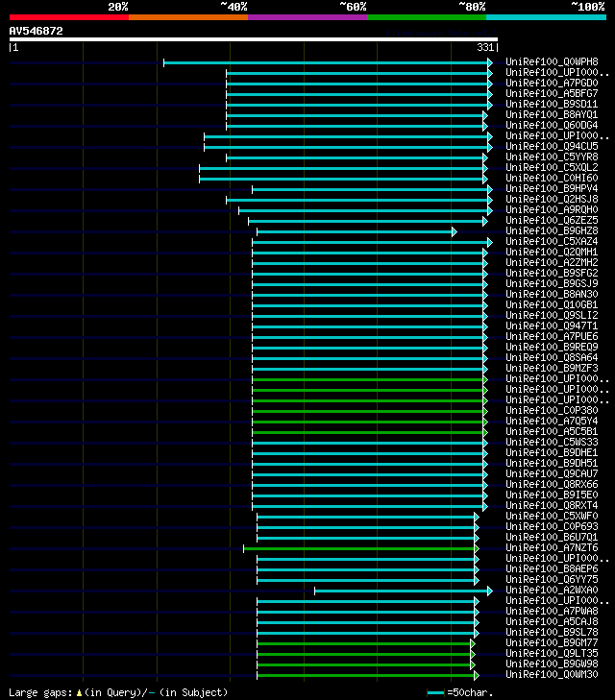
Task: Select the query label AV546872
Action: click(37, 31)
